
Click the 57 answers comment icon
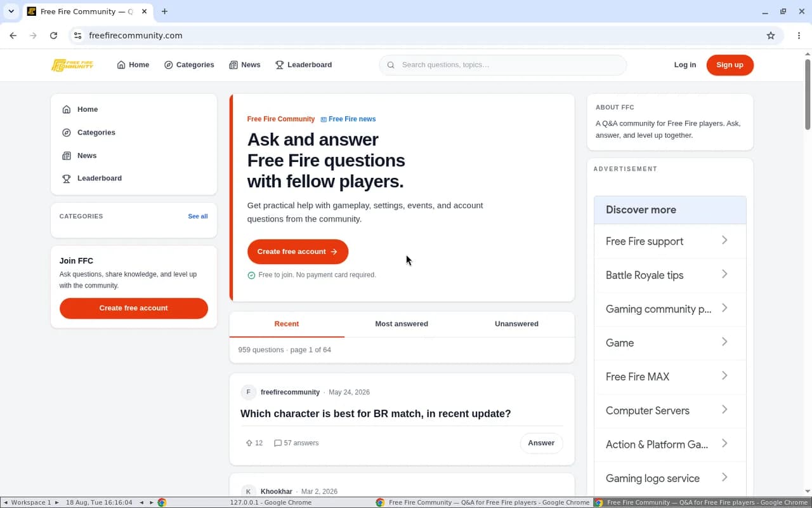tap(277, 443)
